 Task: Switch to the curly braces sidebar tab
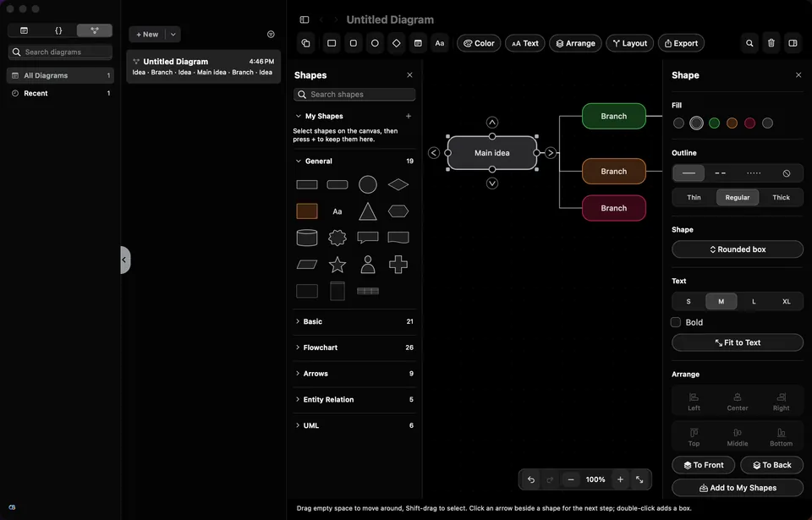tap(58, 30)
